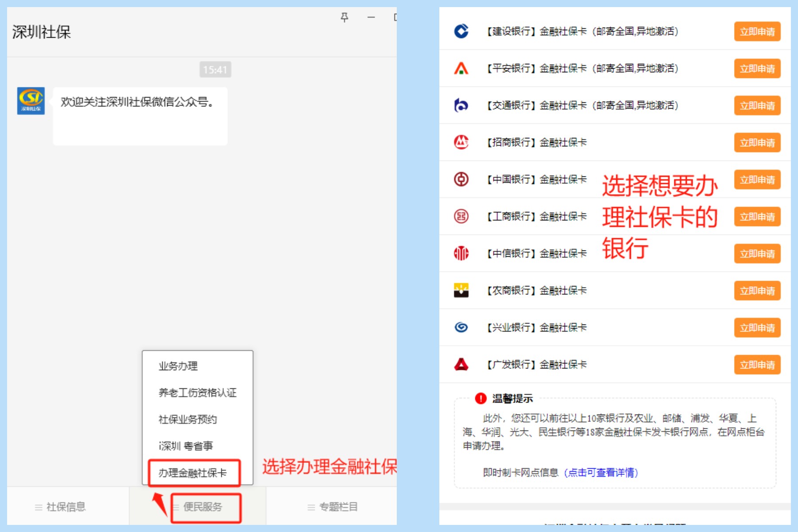This screenshot has width=798, height=532.
Task: Click the 中信银行 logo icon
Action: coord(461,253)
